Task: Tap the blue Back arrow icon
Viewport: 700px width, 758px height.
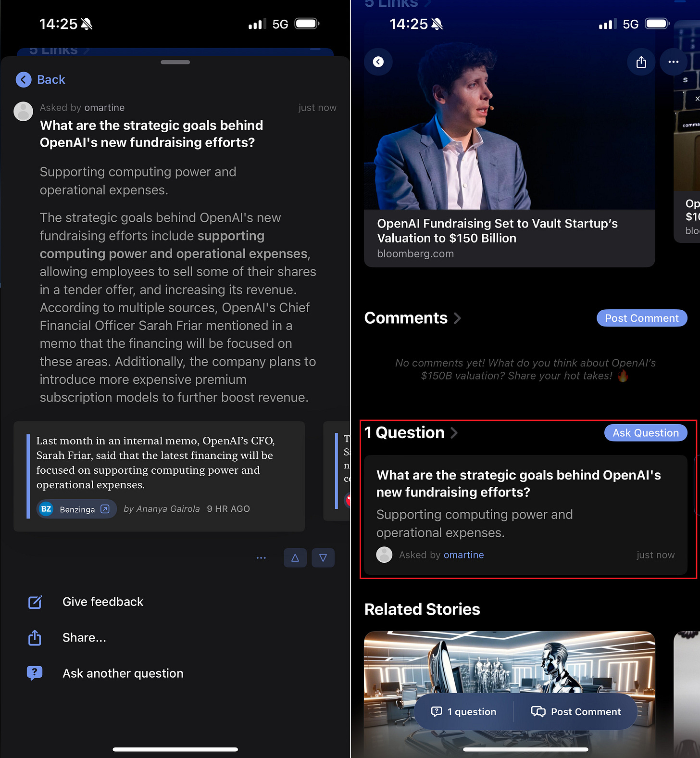Action: pyautogui.click(x=24, y=79)
